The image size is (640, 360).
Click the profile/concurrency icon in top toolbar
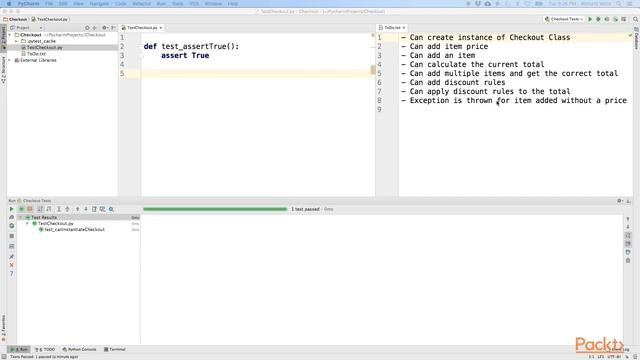[616, 19]
